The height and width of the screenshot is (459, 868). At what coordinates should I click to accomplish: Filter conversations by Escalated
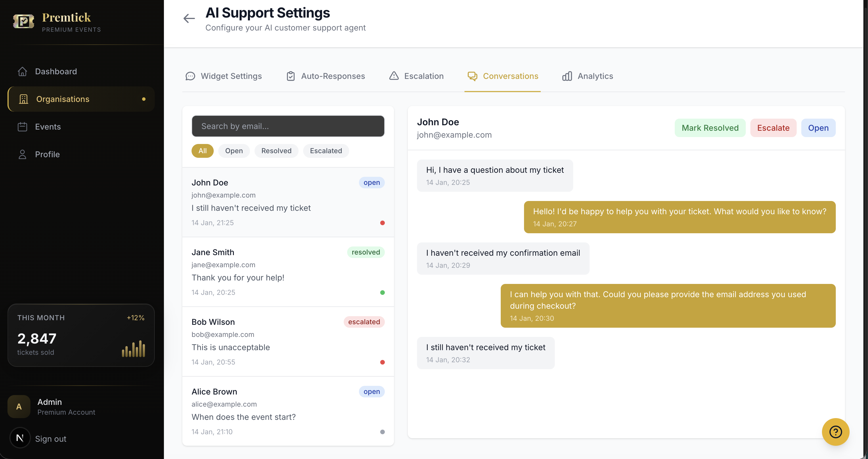point(326,151)
